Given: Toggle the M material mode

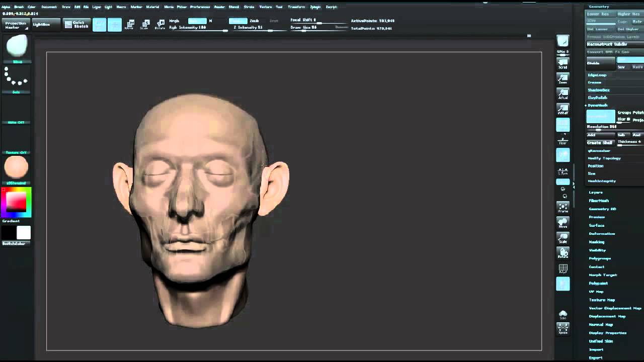Looking at the screenshot, I should 211,21.
